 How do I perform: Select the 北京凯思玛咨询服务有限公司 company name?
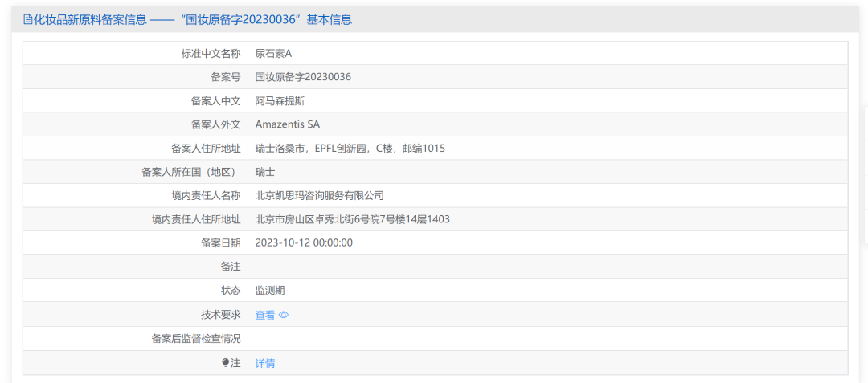319,195
